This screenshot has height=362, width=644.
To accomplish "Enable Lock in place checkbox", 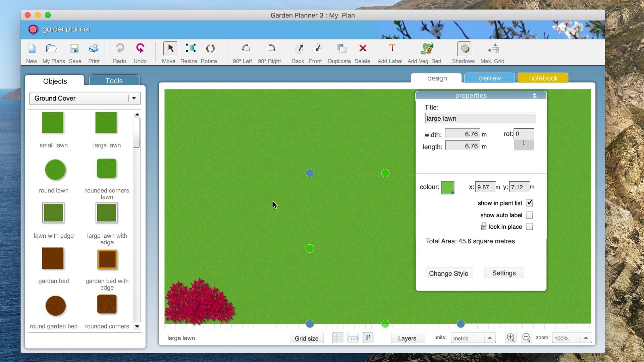I will [529, 226].
